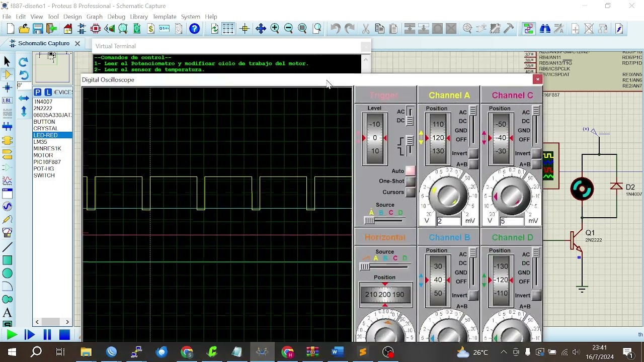
Task: Open PCB Layout with the red chip icon
Action: click(96, 29)
